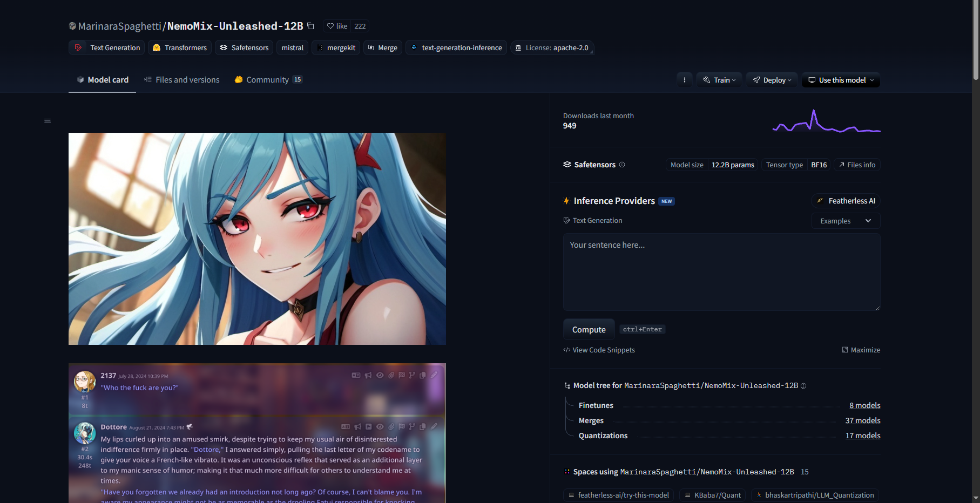This screenshot has height=503, width=980.
Task: Select the Featherless AI provider
Action: 846,201
